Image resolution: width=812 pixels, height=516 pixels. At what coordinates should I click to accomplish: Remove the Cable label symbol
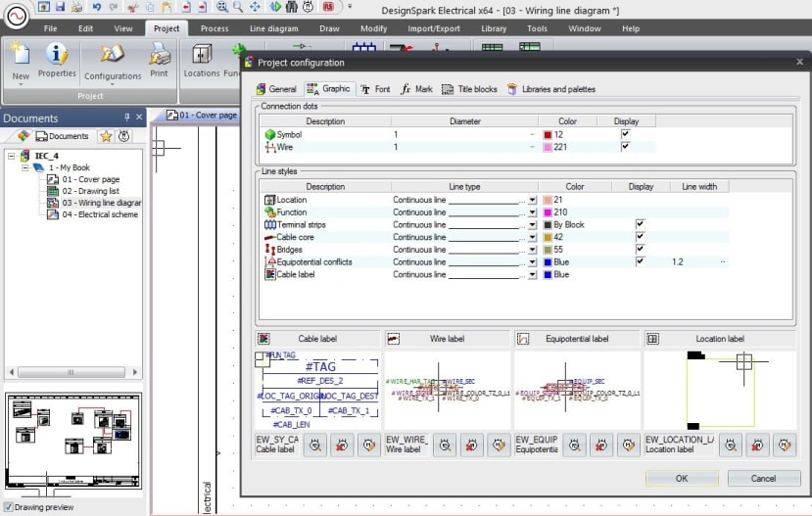pos(342,446)
